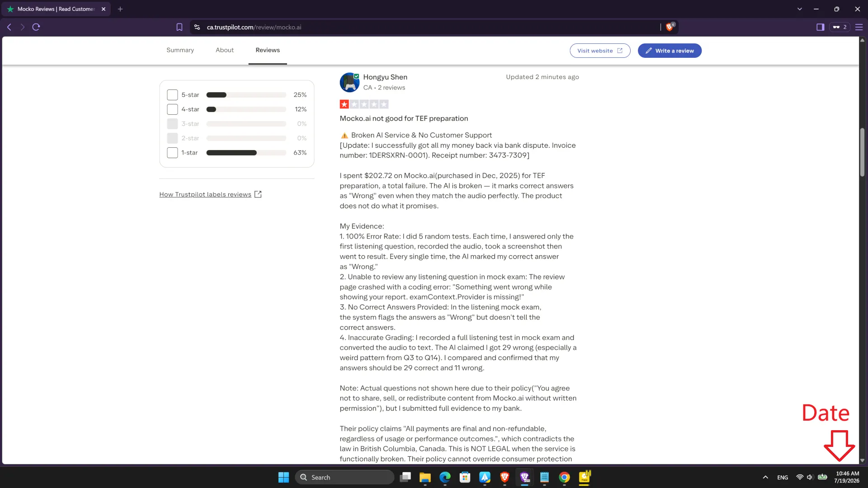Check the 1-star filter checkbox
The image size is (868, 488).
tap(172, 153)
